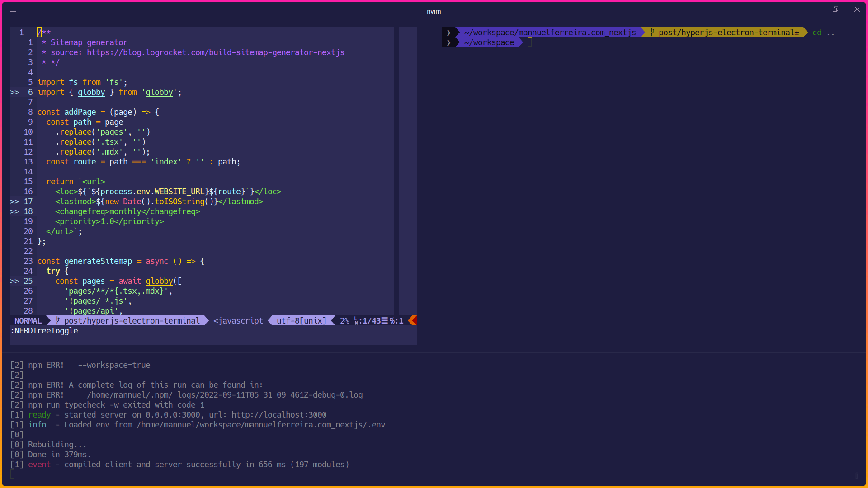Click the <javascript filetype segment
This screenshot has height=488, width=868.
click(x=238, y=320)
